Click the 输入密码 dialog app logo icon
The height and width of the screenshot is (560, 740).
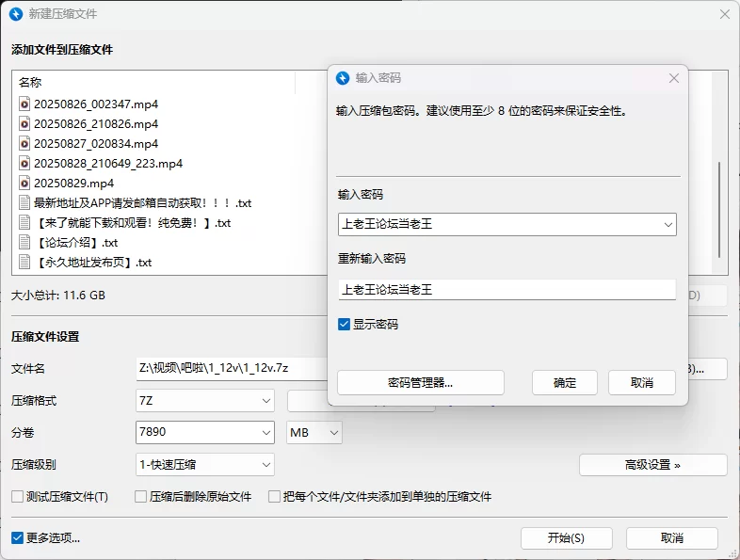[x=343, y=78]
